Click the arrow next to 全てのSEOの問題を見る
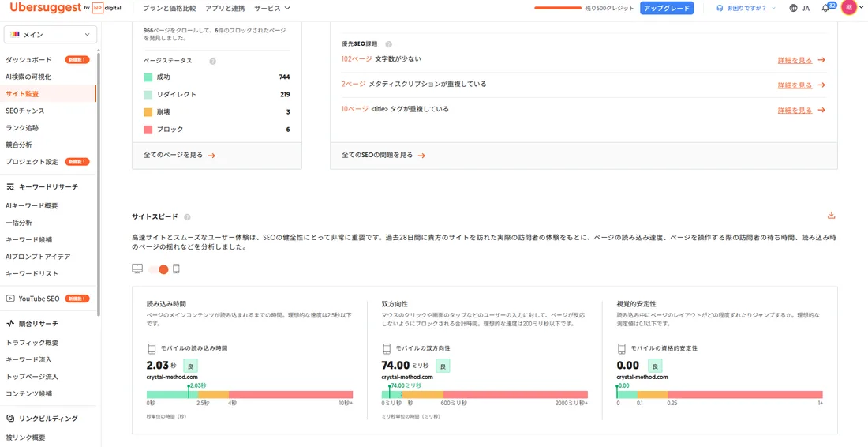 (421, 156)
